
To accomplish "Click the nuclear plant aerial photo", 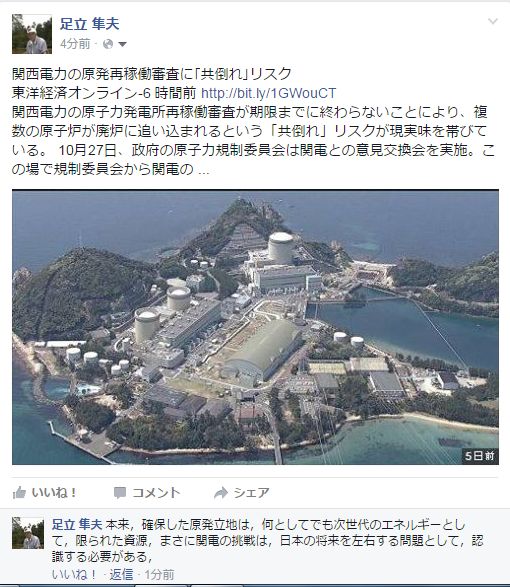I will coord(255,327).
